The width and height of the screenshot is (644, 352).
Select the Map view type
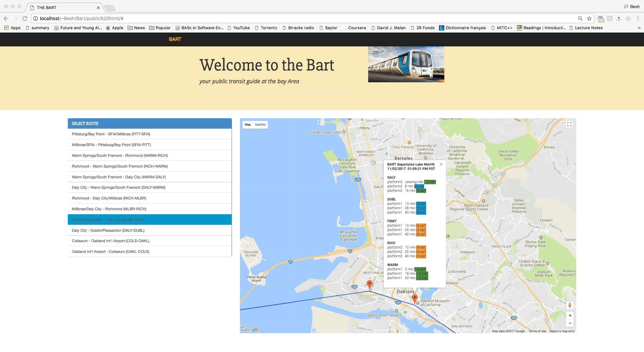(248, 125)
